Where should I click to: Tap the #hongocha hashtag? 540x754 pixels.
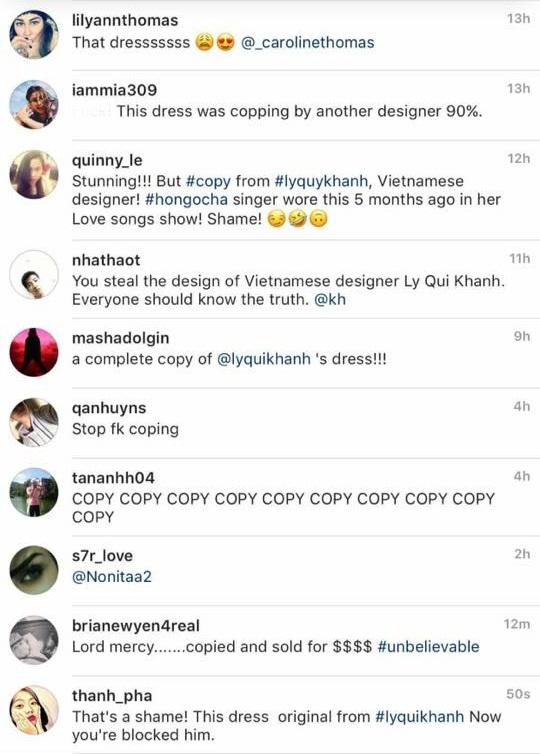pyautogui.click(x=187, y=200)
